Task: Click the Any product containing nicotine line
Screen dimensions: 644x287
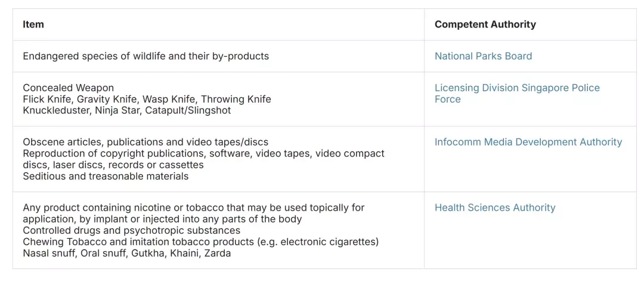Action: pyautogui.click(x=193, y=208)
